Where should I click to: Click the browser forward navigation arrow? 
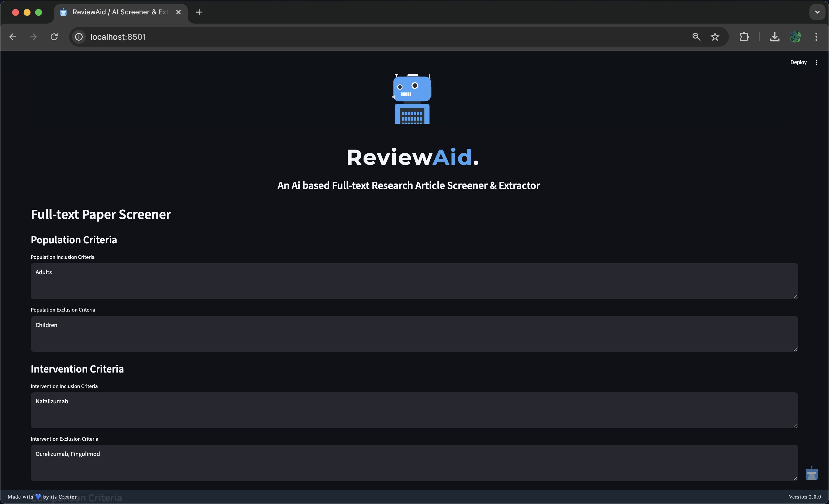(x=33, y=37)
